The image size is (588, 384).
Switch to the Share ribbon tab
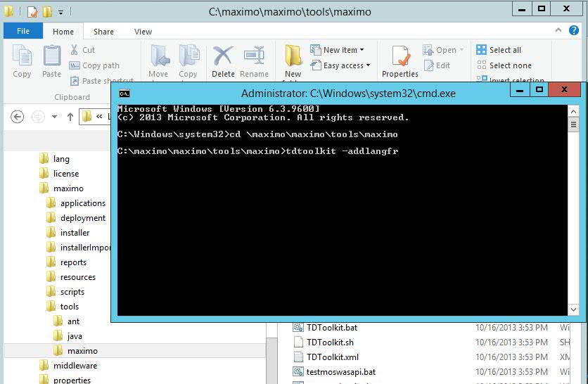[x=103, y=32]
